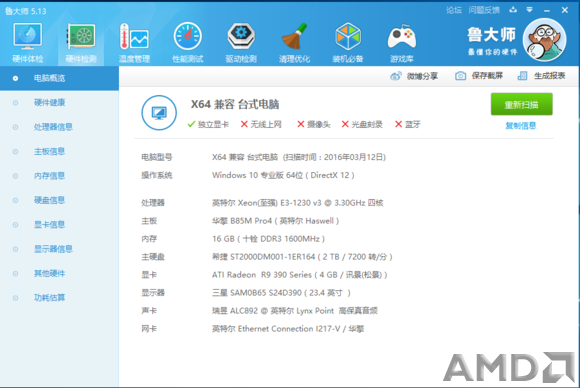Click the ALC892 sound card value
This screenshot has width=580, height=388.
click(294, 311)
